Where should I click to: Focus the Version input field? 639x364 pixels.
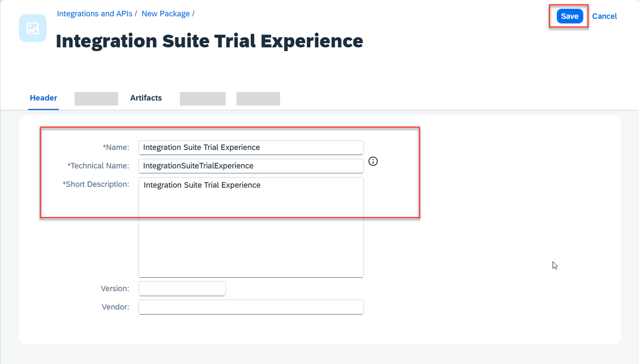[182, 289]
